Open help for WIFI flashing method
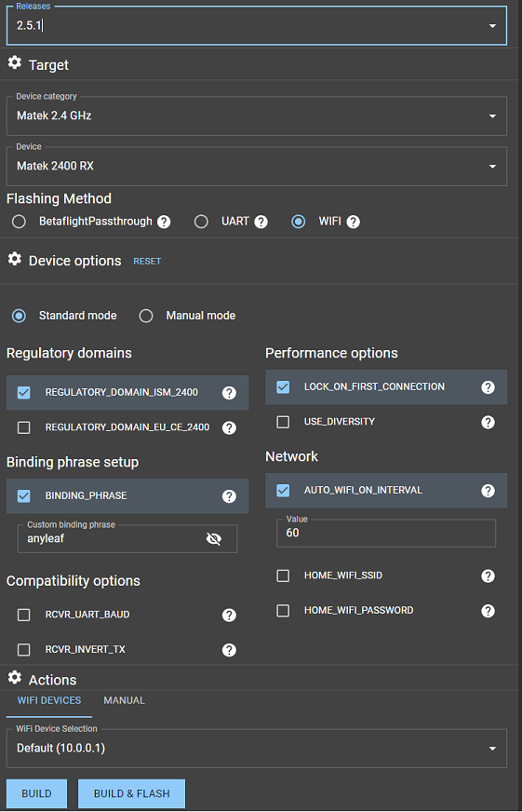The image size is (522, 812). click(354, 222)
